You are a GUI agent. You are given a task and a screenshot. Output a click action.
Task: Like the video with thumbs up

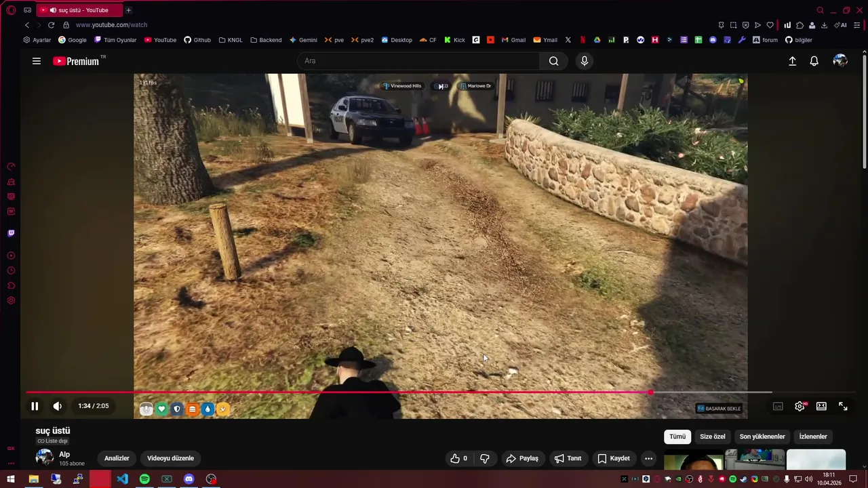click(x=458, y=458)
